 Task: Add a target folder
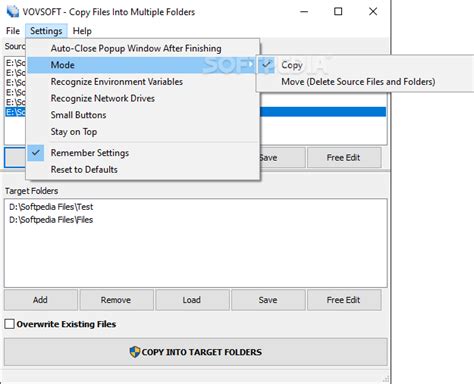(41, 300)
